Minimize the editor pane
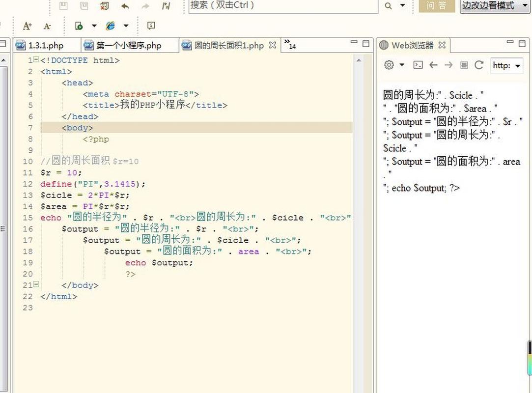 tap(354, 42)
